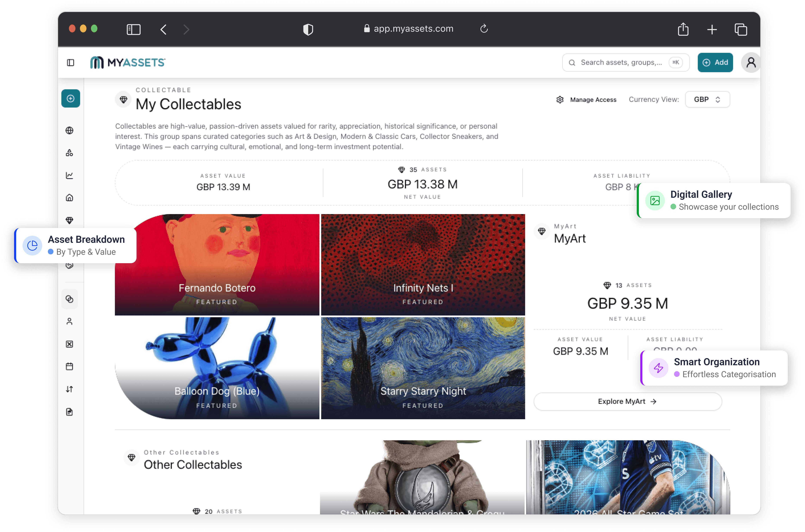Click the crossed box sidebar icon

click(x=69, y=344)
